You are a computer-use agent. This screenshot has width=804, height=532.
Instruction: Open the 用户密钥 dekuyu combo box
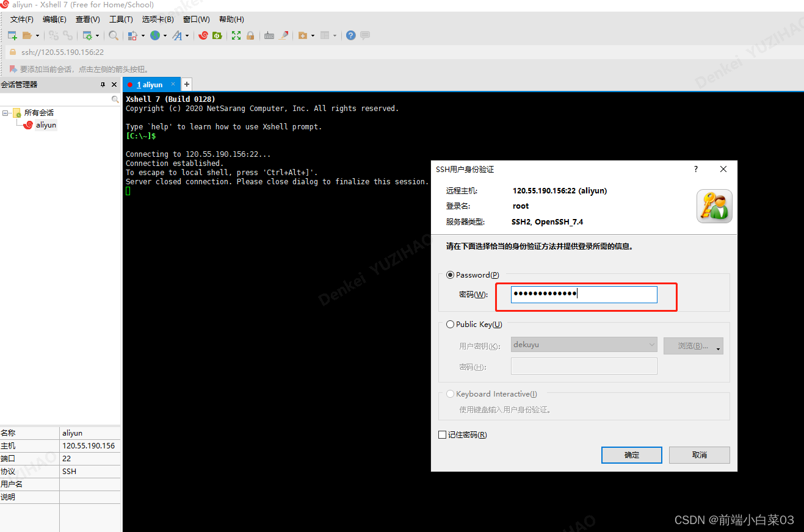point(584,345)
